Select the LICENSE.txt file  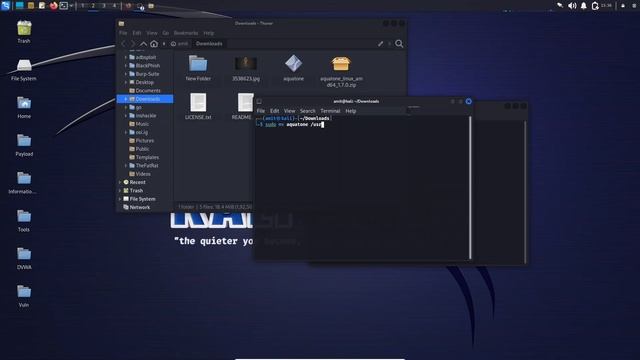(x=198, y=106)
